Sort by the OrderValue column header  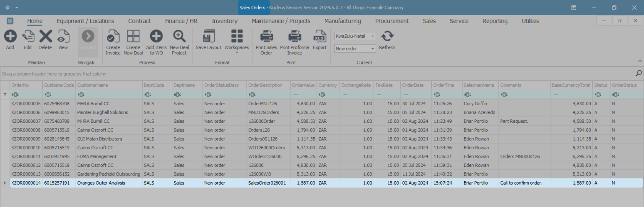(x=303, y=85)
